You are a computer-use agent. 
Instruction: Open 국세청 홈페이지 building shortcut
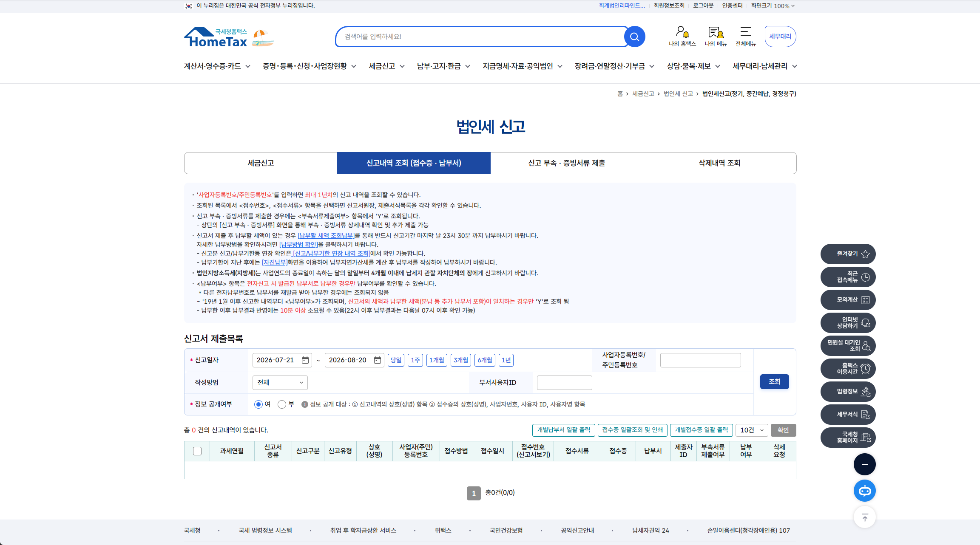[848, 438]
